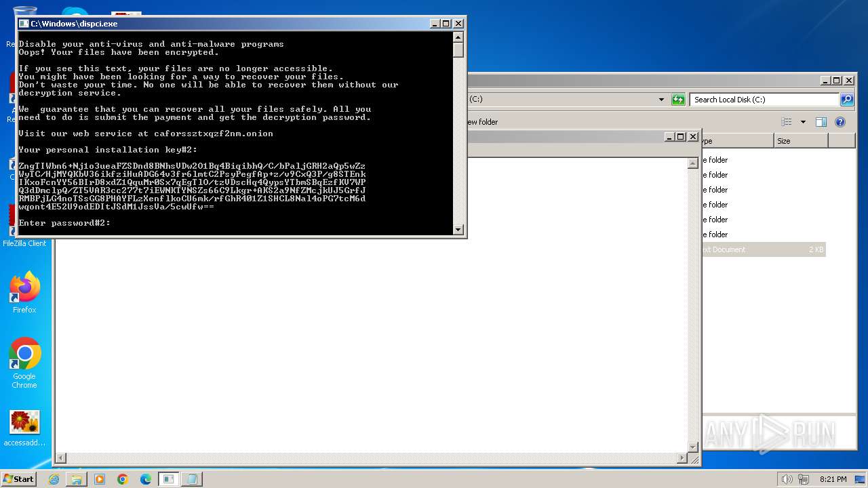868x488 pixels.
Task: Open Windows Media Player from the taskbar
Action: click(100, 479)
